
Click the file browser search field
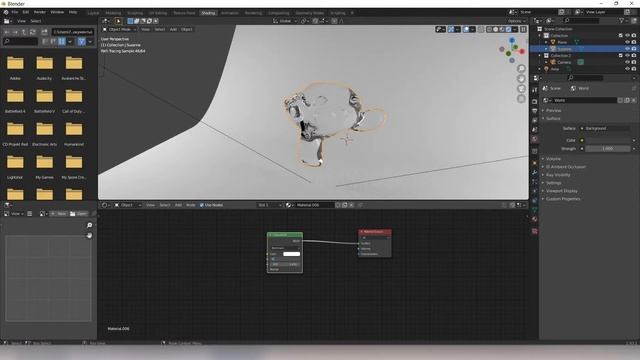point(20,41)
